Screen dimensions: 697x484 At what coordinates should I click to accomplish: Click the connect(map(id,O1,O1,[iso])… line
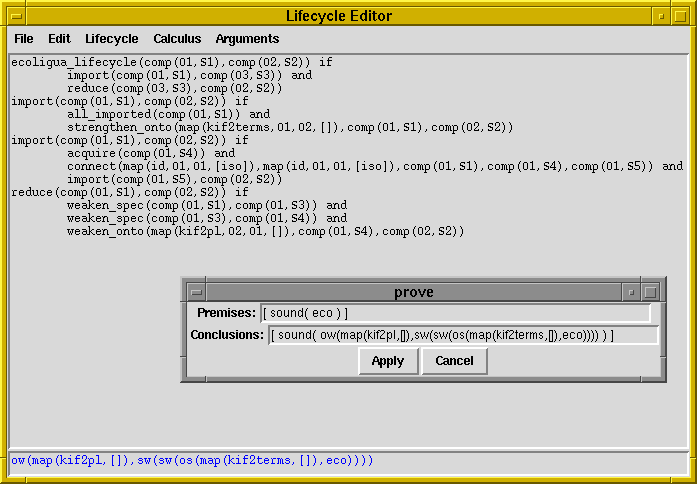pos(375,167)
